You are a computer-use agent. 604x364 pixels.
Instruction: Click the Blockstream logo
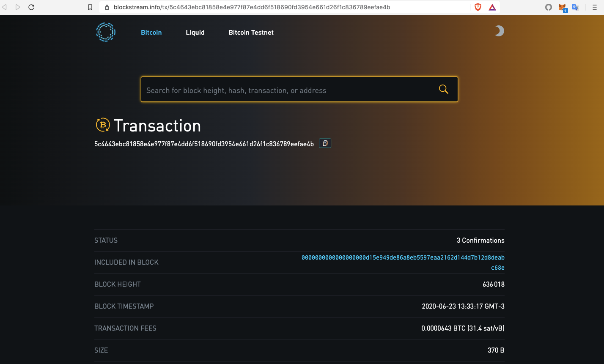click(x=106, y=32)
